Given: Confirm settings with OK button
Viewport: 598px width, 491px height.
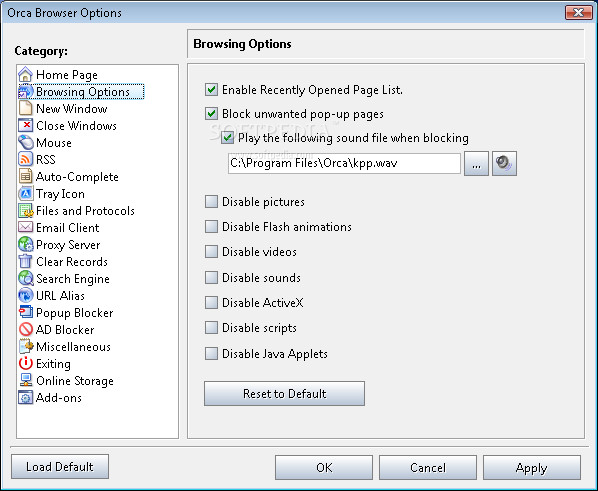Looking at the screenshot, I should pyautogui.click(x=324, y=467).
